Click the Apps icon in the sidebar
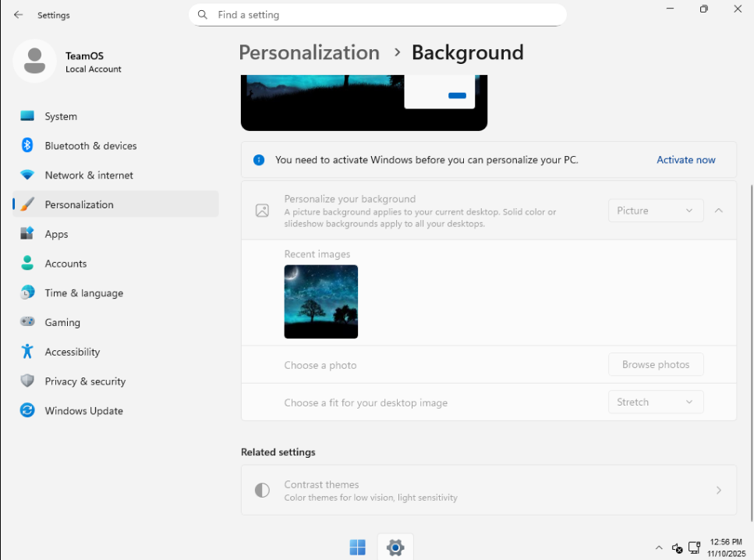Viewport: 754px width, 560px height. (x=27, y=234)
